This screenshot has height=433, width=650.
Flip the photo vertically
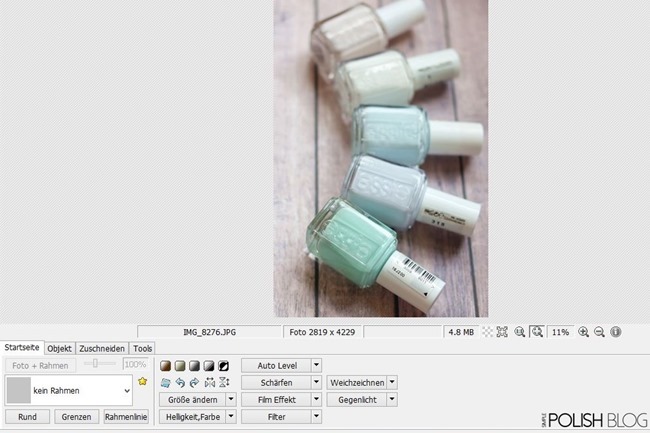[x=224, y=382]
